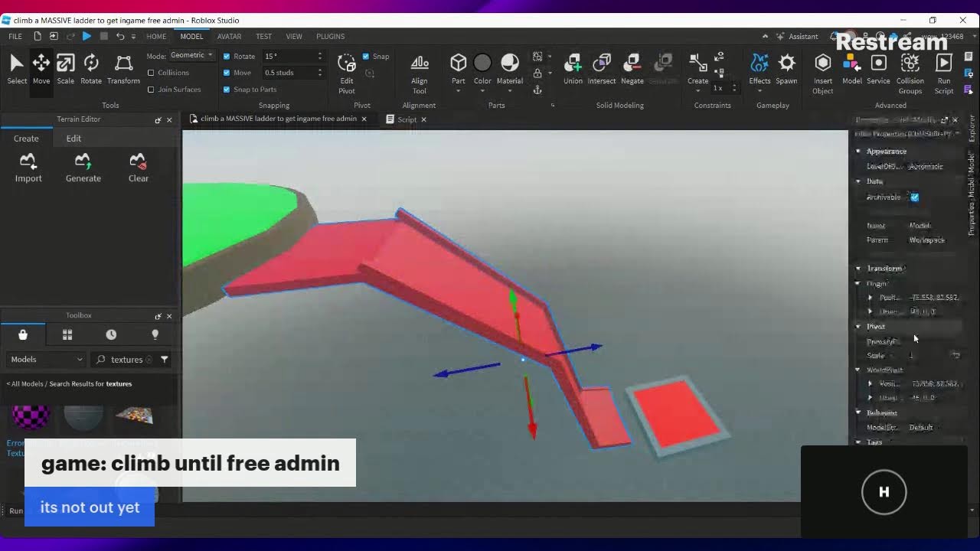Select the Select tool arrow
The image size is (980, 551).
point(17,69)
